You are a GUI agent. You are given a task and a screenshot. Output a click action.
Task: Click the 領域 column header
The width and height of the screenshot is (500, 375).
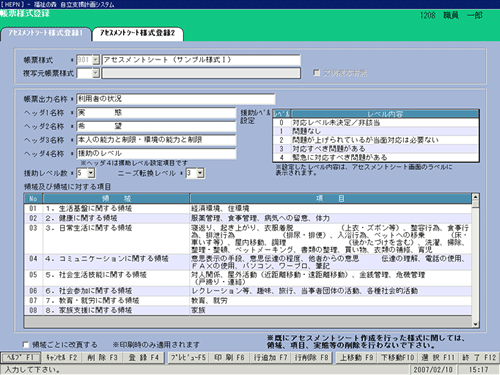(x=116, y=199)
